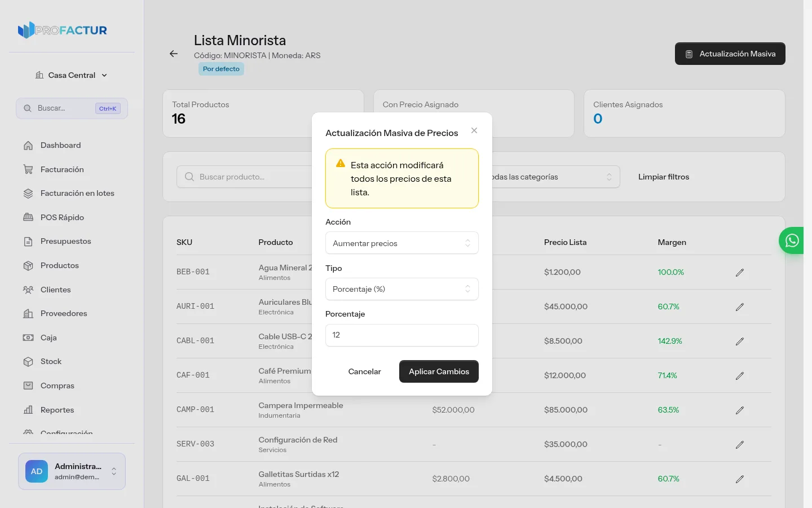Edit price for SERV-003 pencil icon
This screenshot has height=508, width=812.
click(x=740, y=445)
